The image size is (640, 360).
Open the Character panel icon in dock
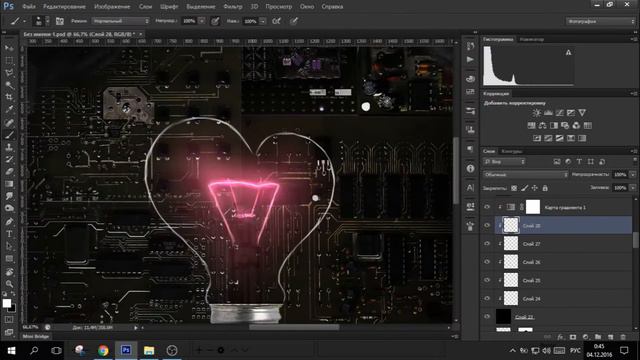pyautogui.click(x=470, y=187)
